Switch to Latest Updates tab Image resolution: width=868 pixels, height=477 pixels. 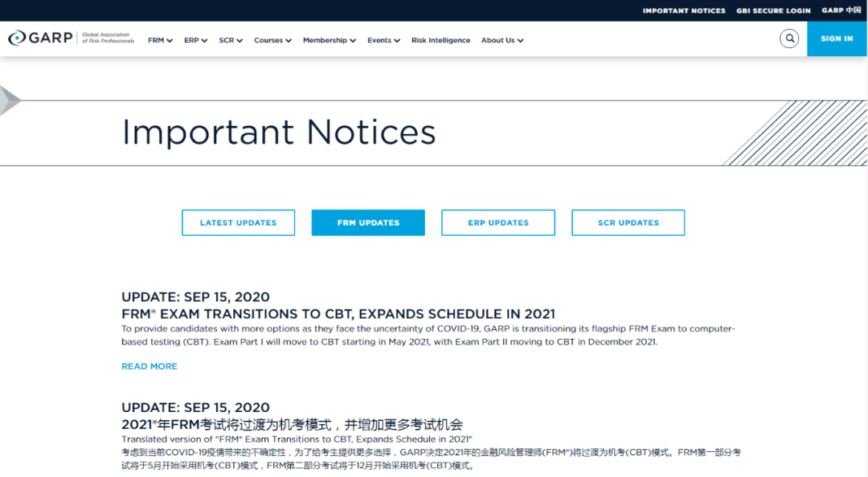coord(238,222)
